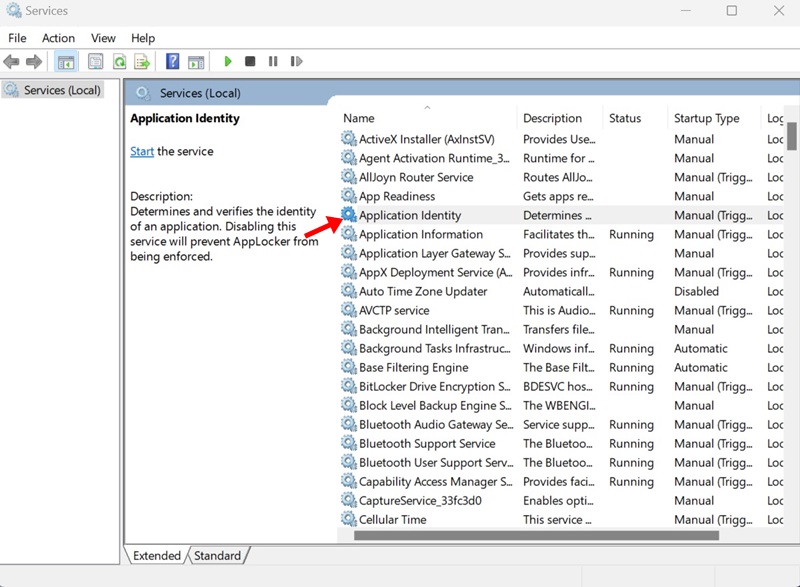Image resolution: width=800 pixels, height=587 pixels.
Task: Toggle the Show/Hide Action Pane icon
Action: point(196,62)
